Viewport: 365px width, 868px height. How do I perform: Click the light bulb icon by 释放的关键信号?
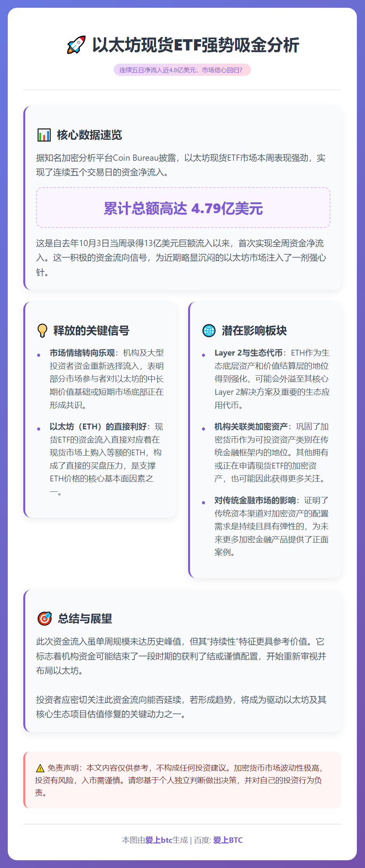(x=42, y=331)
